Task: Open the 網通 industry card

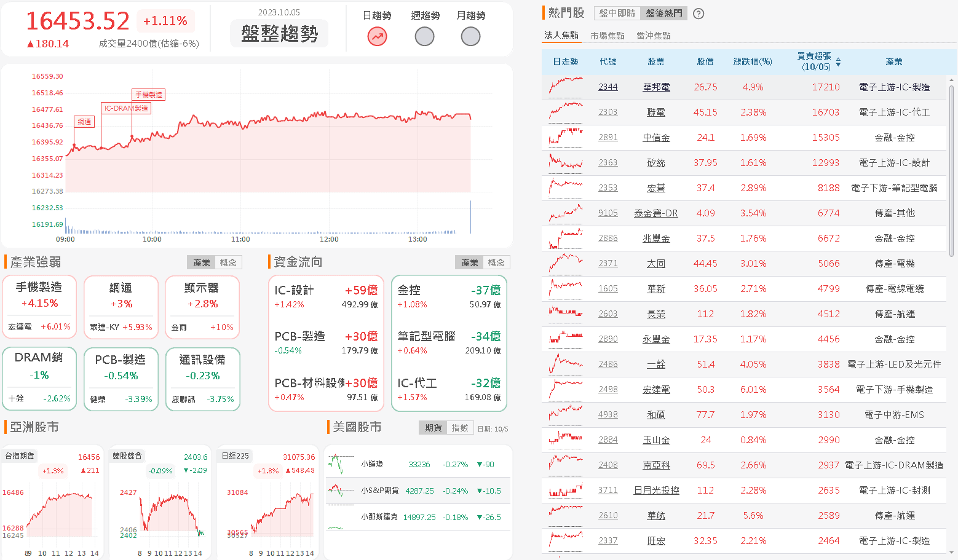Action: (x=121, y=307)
